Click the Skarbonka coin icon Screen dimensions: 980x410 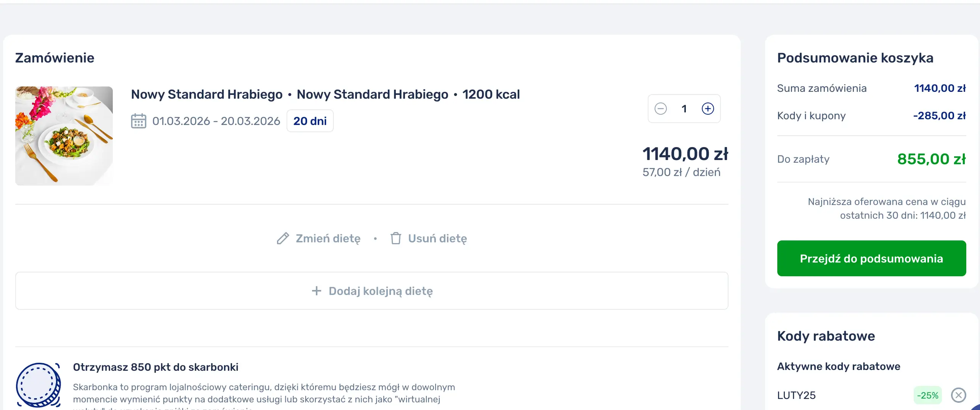(x=38, y=385)
